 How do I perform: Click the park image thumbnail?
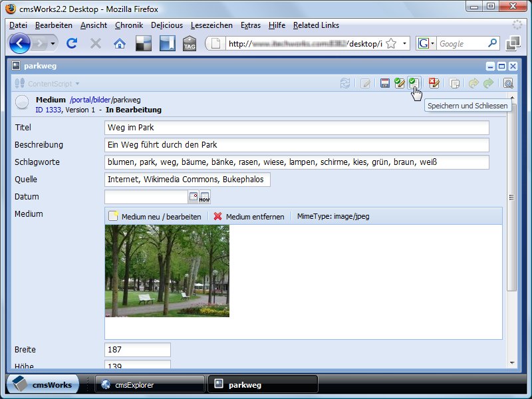tap(168, 271)
